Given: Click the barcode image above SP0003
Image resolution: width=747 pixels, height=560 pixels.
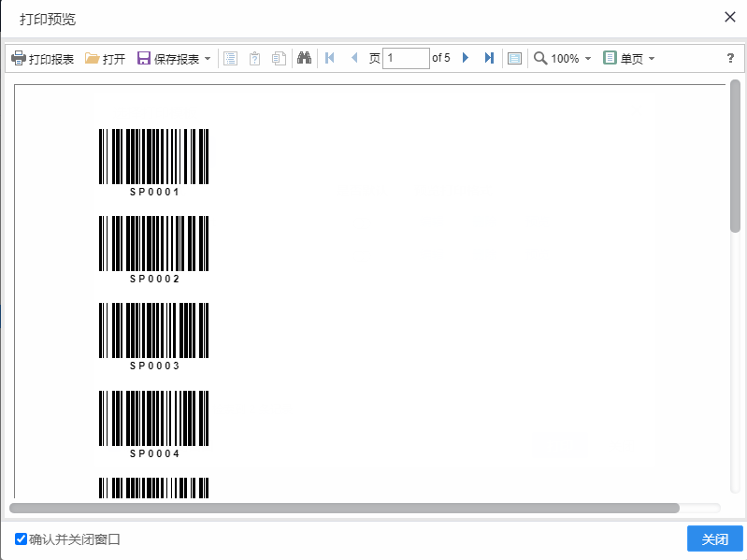Looking at the screenshot, I should click(154, 330).
